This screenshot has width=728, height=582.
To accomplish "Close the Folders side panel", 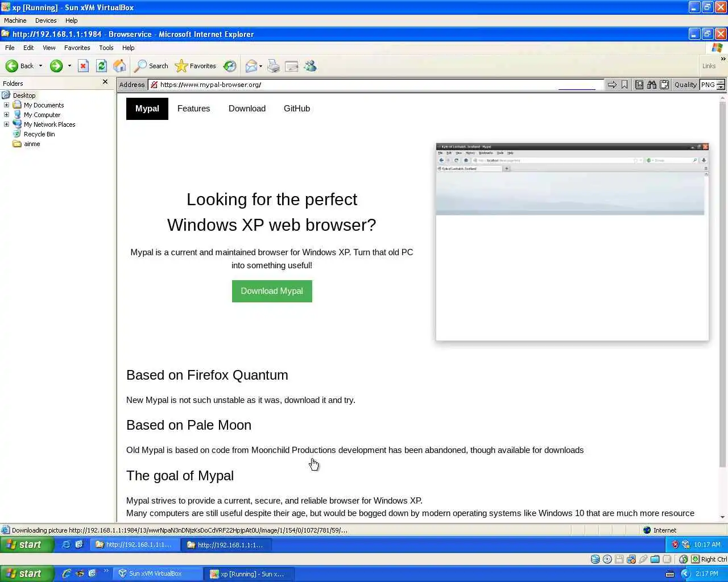I will point(105,82).
